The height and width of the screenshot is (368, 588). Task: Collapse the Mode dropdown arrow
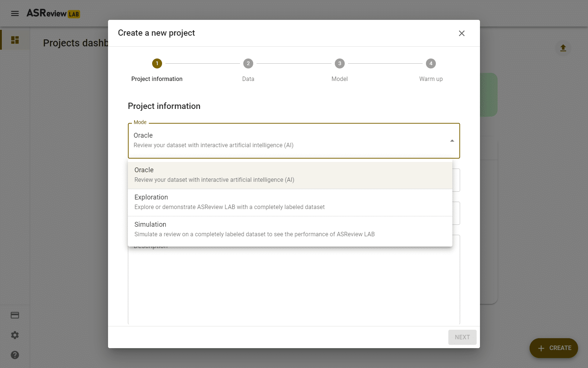tap(451, 141)
